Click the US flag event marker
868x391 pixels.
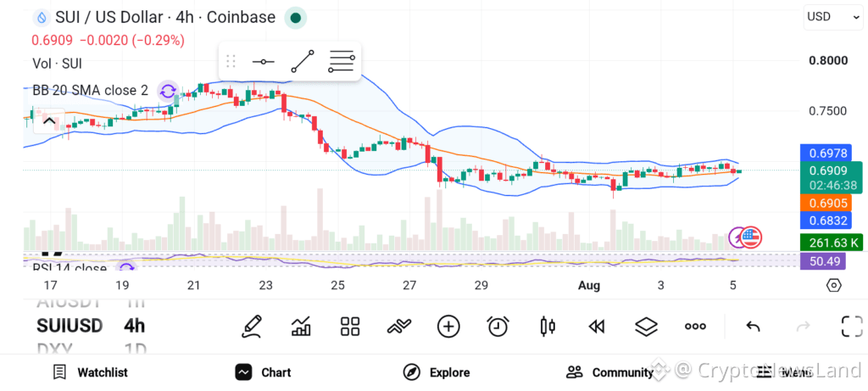751,237
